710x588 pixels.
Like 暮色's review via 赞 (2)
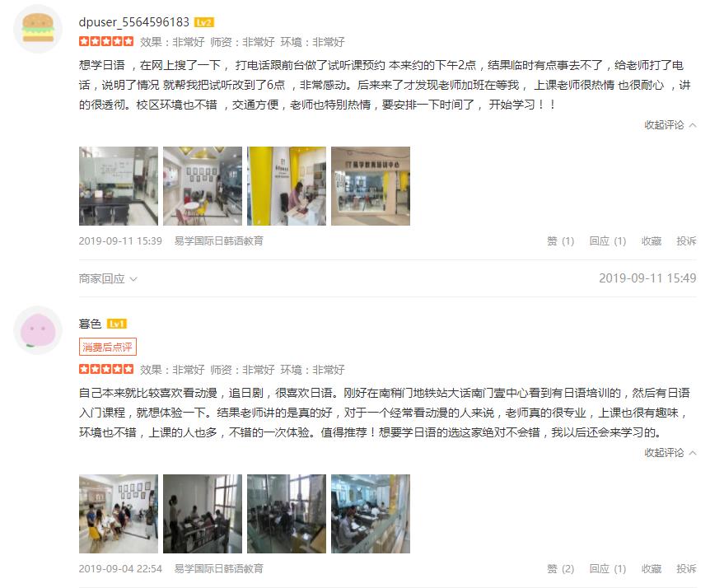tap(560, 568)
